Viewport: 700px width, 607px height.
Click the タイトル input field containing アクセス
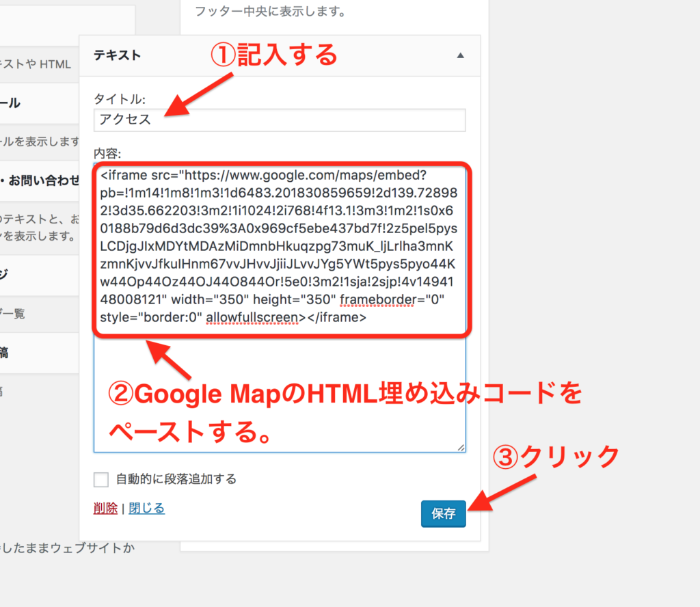tap(280, 120)
